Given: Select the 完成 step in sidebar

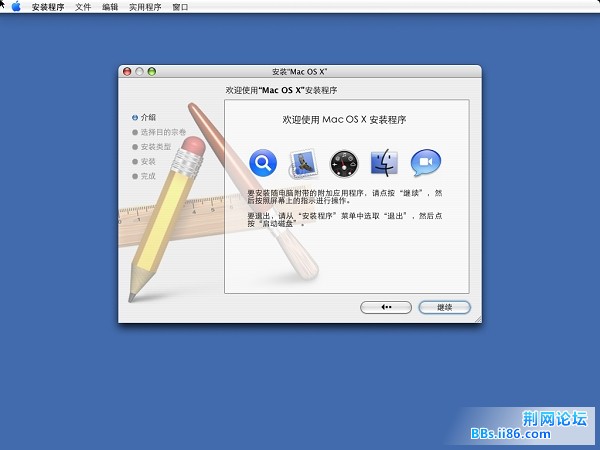Looking at the screenshot, I should pyautogui.click(x=144, y=176).
